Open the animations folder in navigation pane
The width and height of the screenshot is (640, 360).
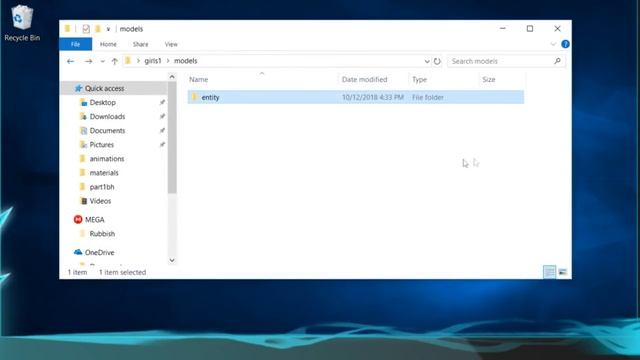107,159
